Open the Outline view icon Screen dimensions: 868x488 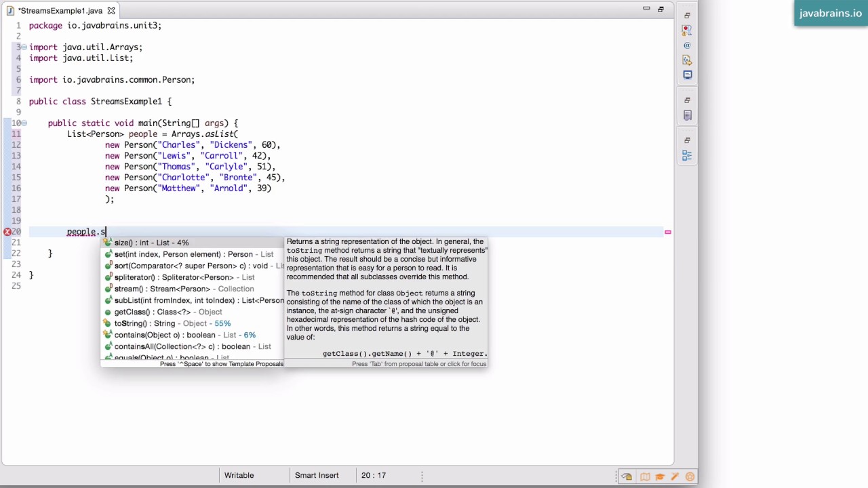[x=687, y=156]
